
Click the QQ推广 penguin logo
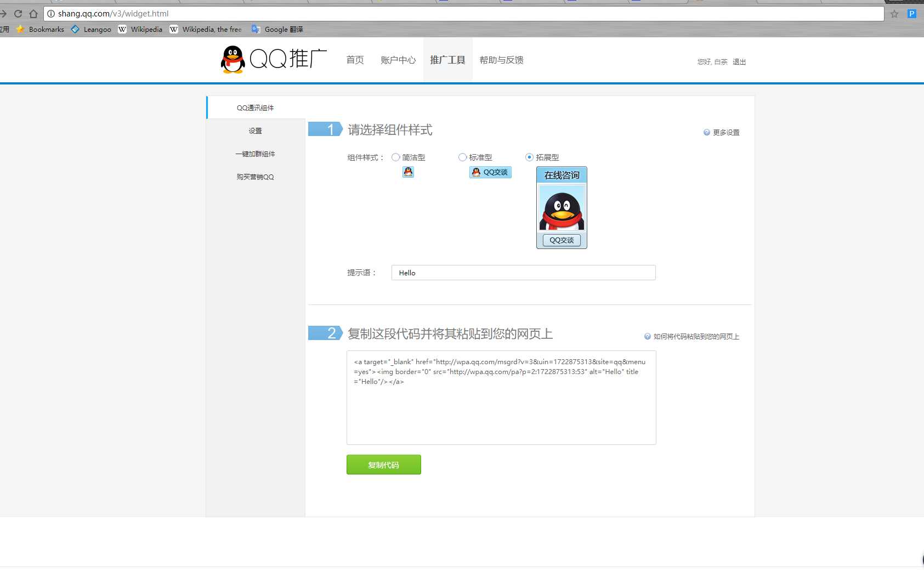coord(274,59)
